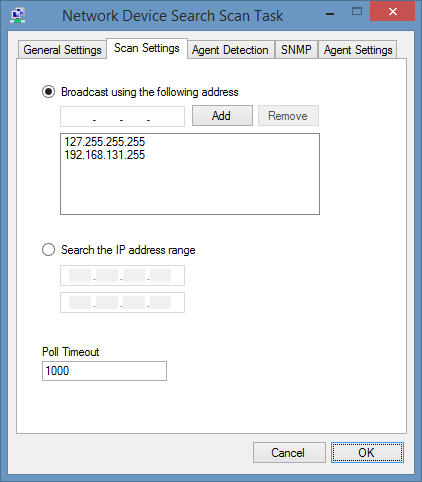The image size is (422, 482).
Task: Open the General Settings tab
Action: (x=62, y=50)
